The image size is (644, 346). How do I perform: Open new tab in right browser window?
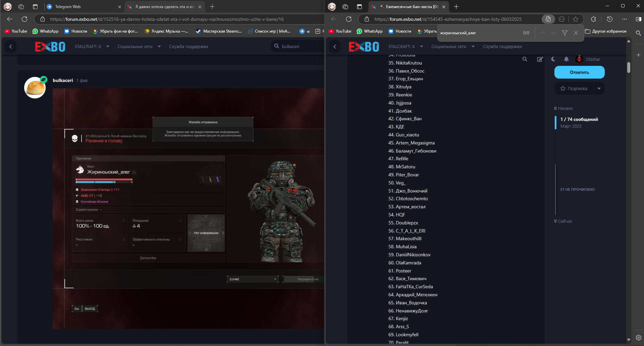pos(456,6)
